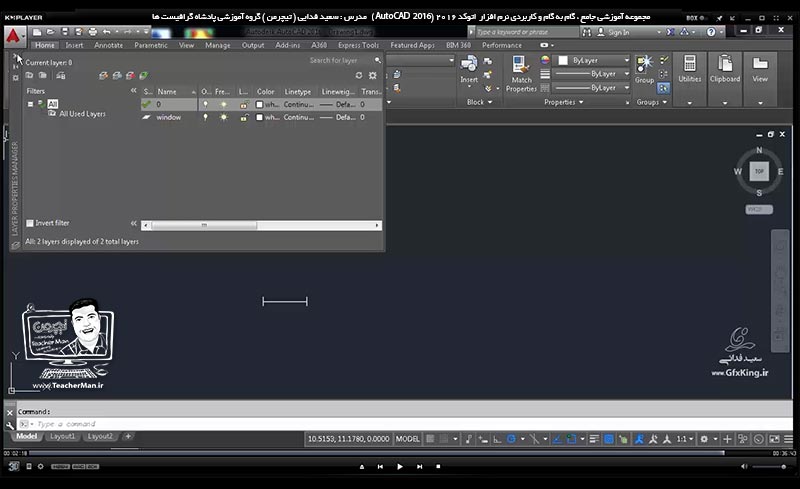Toggle Lock icon for layer 0
The image size is (800, 489).
pyautogui.click(x=244, y=105)
